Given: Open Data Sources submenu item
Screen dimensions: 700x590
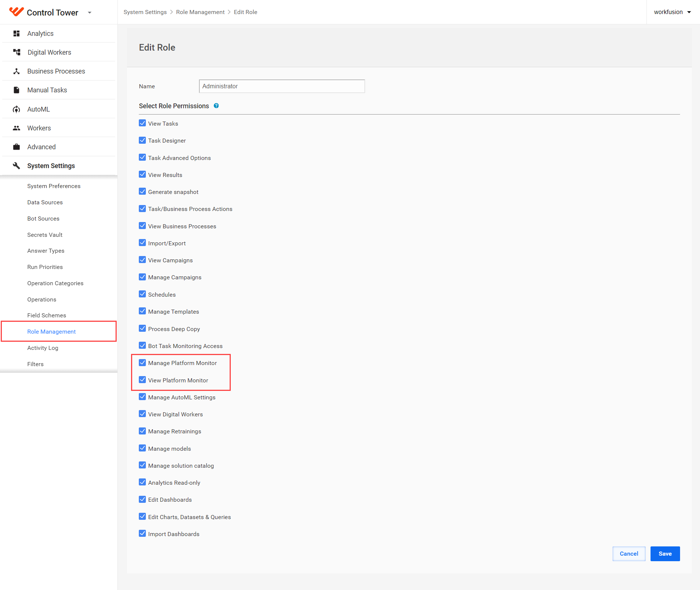Looking at the screenshot, I should pos(45,202).
